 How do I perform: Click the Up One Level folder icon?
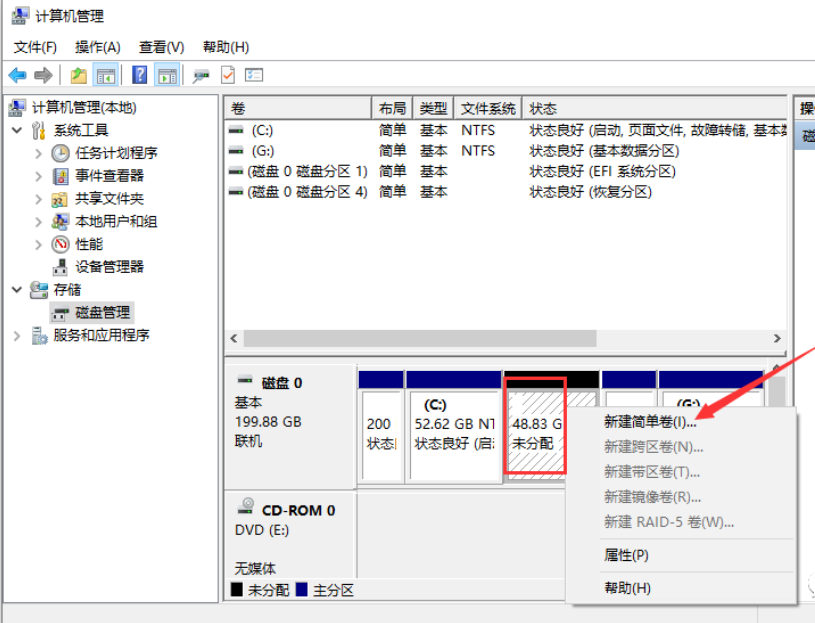click(x=78, y=75)
